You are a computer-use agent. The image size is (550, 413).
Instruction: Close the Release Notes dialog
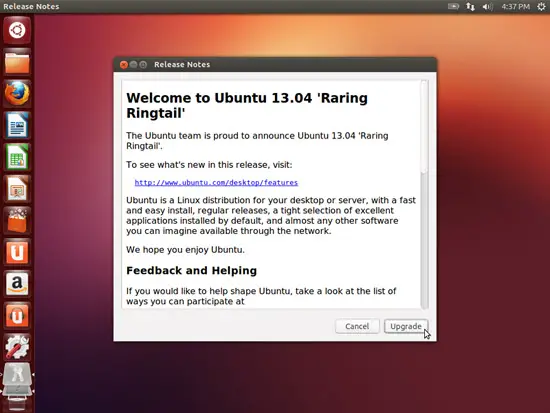[x=123, y=65]
